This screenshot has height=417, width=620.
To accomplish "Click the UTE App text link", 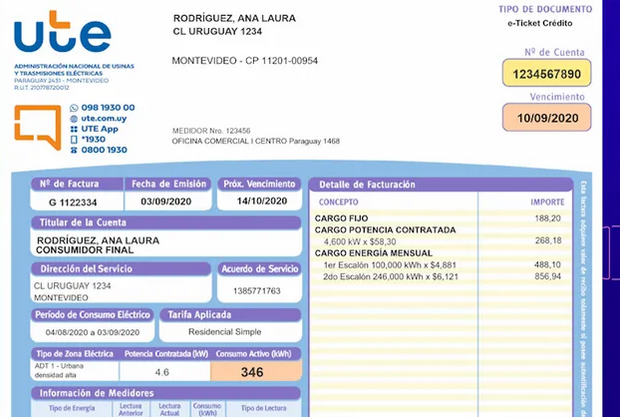I will tap(101, 129).
